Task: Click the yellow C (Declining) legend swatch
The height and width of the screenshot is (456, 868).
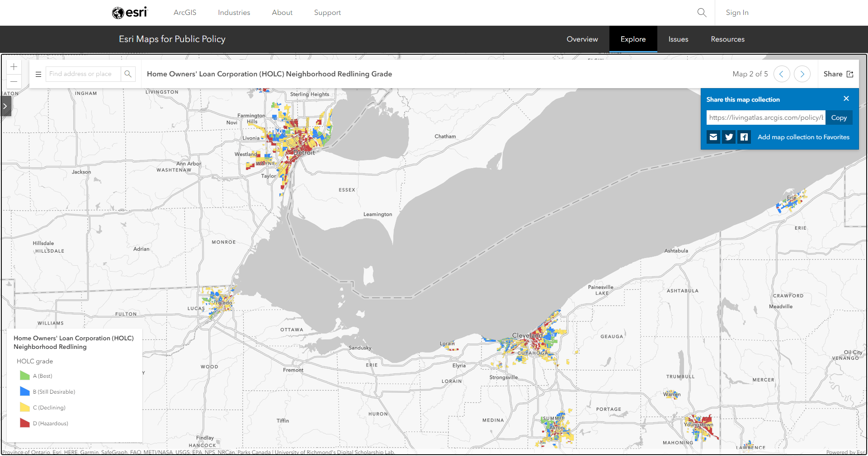Action: pyautogui.click(x=24, y=407)
